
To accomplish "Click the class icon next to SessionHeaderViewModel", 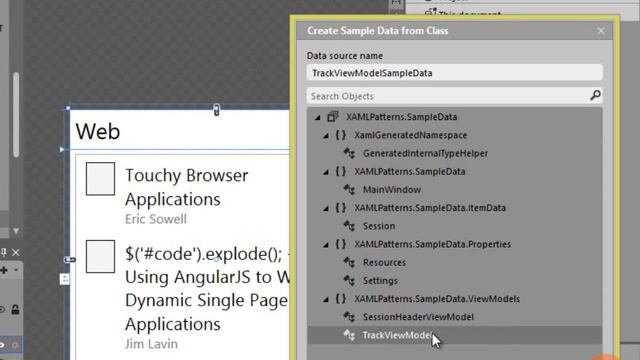I will tap(349, 317).
